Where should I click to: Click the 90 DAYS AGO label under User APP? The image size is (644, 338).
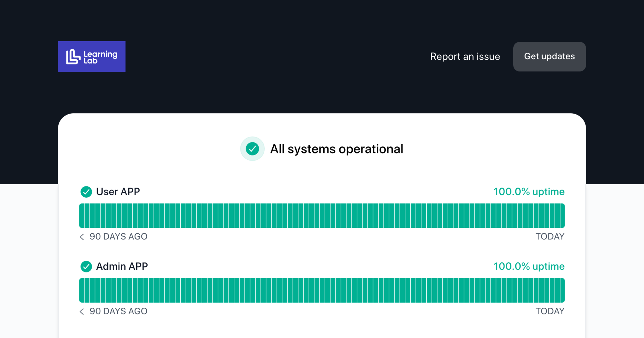(x=118, y=237)
